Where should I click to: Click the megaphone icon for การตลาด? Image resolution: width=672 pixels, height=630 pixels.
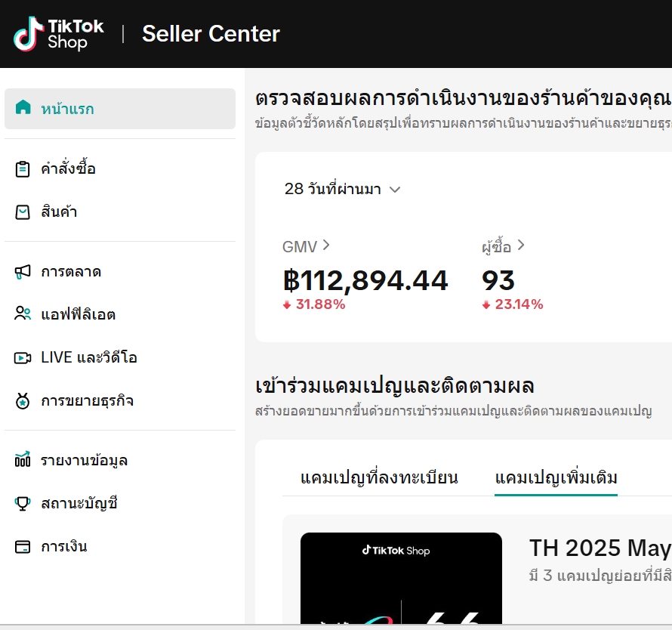[23, 272]
